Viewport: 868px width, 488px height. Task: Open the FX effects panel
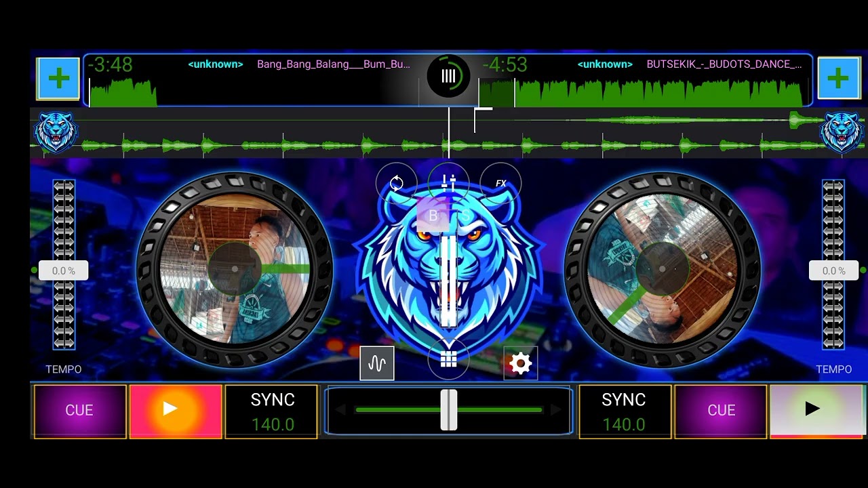point(500,183)
